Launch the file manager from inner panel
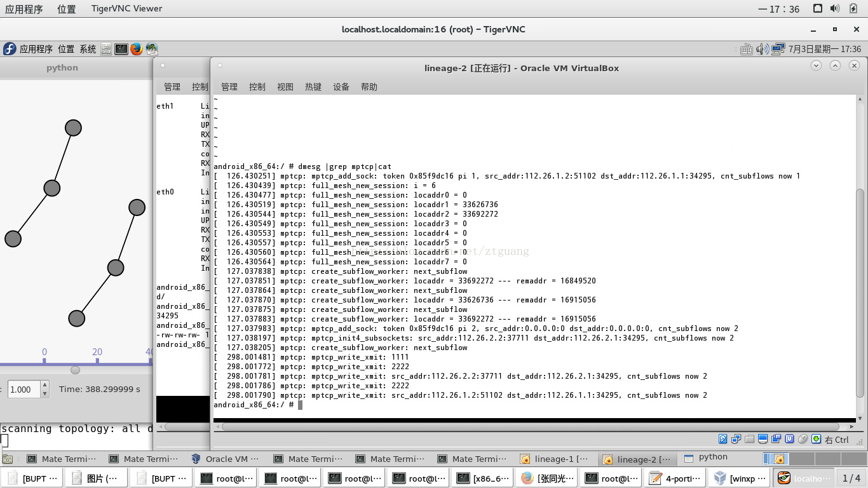The width and height of the screenshot is (868, 488). [x=106, y=49]
